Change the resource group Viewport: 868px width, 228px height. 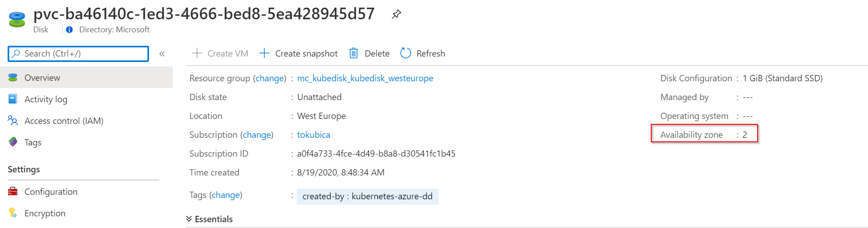tap(270, 78)
